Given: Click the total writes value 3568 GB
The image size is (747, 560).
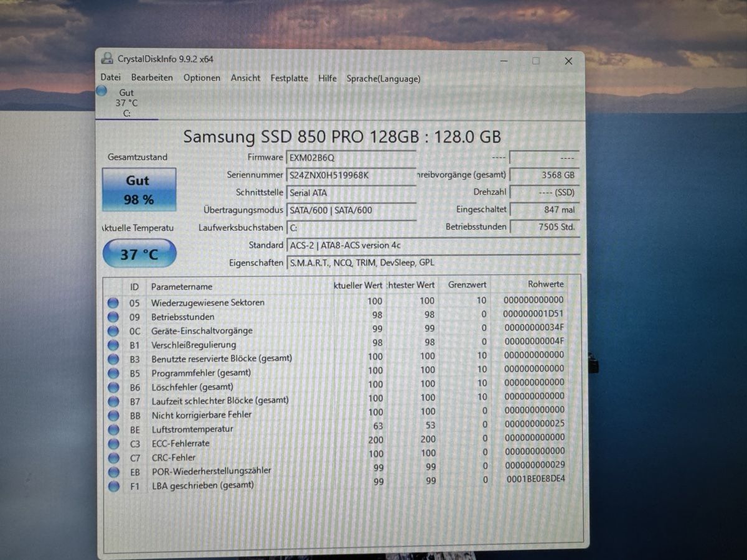Looking at the screenshot, I should click(545, 175).
